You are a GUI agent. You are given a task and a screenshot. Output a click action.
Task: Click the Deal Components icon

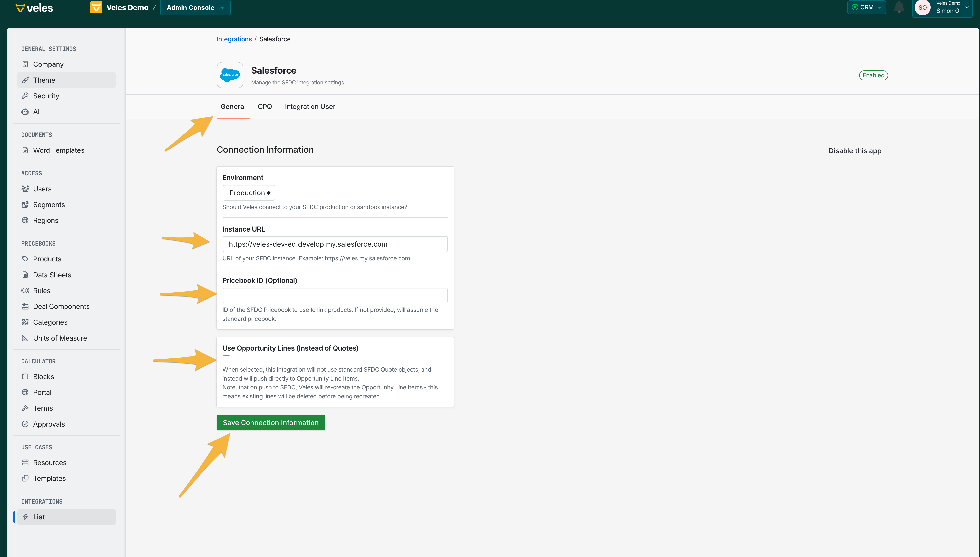(25, 306)
